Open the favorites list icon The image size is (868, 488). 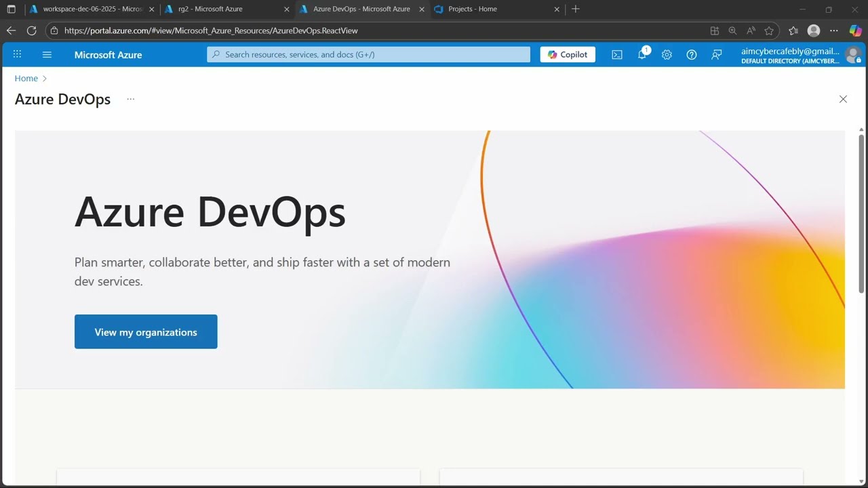point(793,30)
